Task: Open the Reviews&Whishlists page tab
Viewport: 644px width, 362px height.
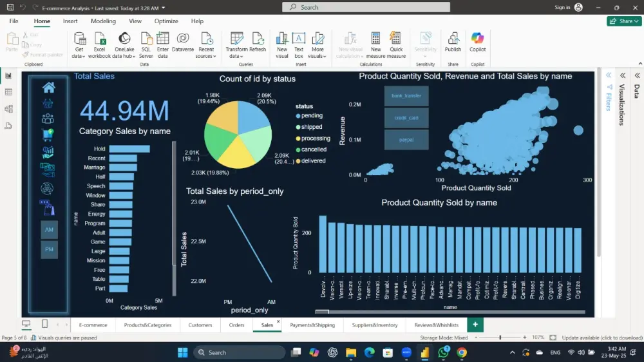Action: pos(436,325)
